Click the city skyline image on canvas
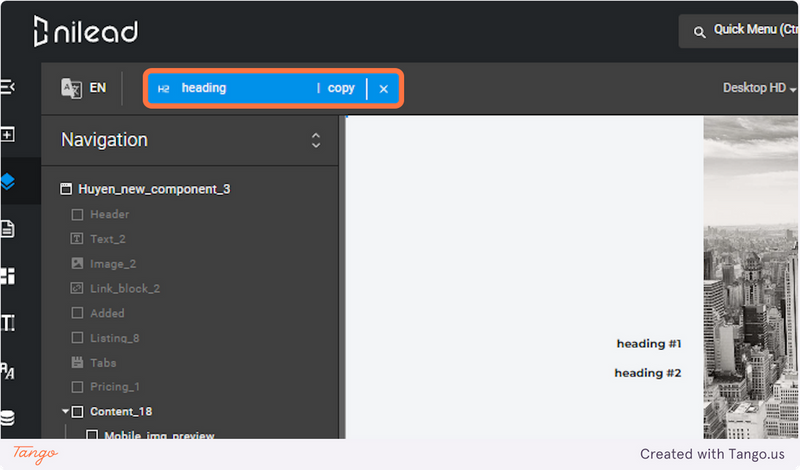Screen dimensions: 800x470 (751, 277)
